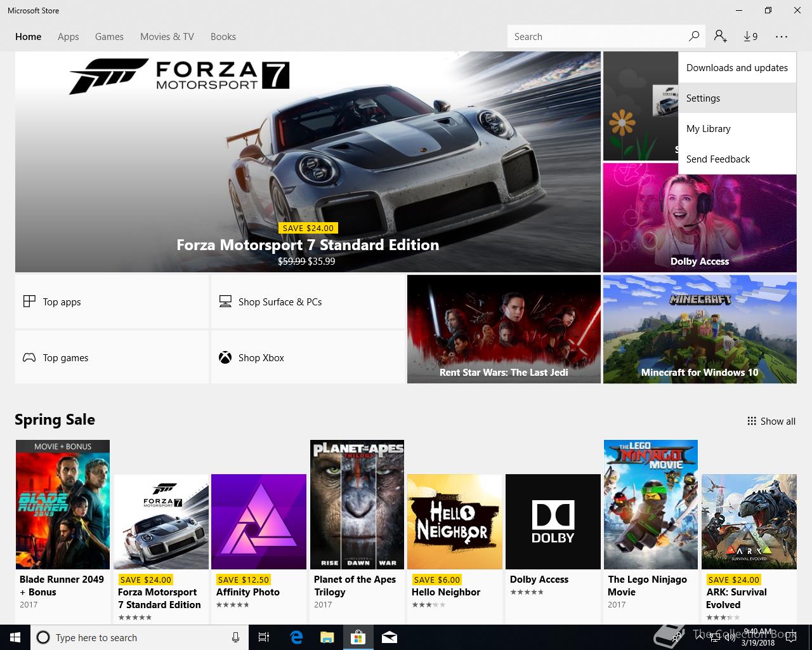Click the Top apps grid icon
Screen dimensions: 812x650
click(x=29, y=302)
